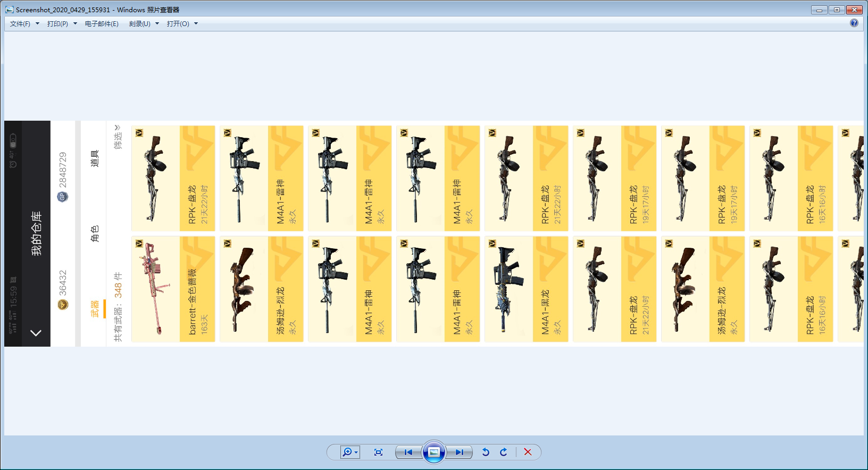Click the 我的仓库 header title
Screen dimensions: 868x470
[36, 233]
